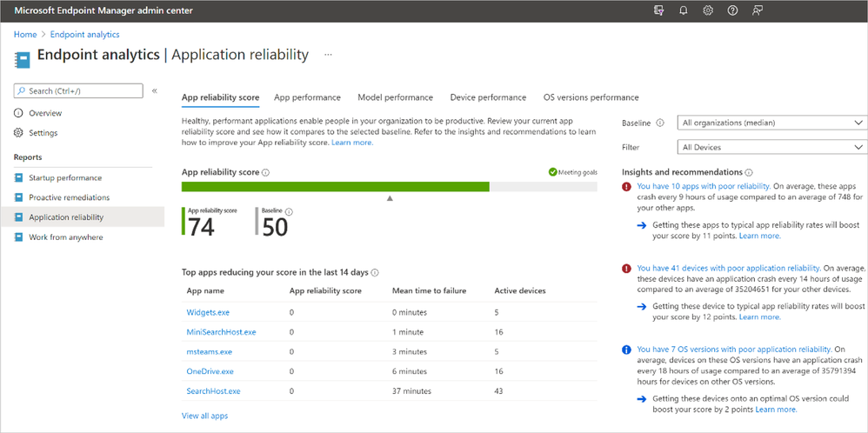Click the green Meeting goals checkmark icon

pos(552,172)
